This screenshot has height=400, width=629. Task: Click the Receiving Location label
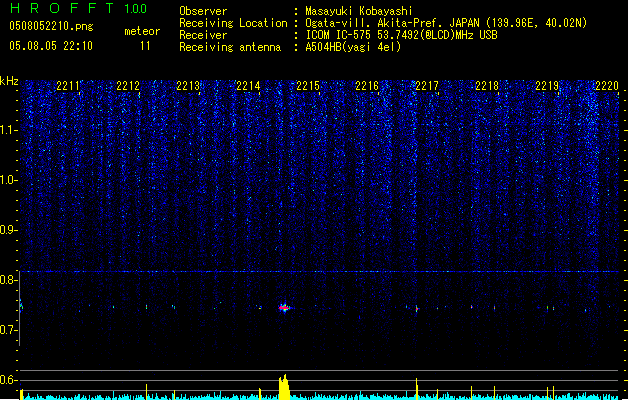pyautogui.click(x=233, y=23)
